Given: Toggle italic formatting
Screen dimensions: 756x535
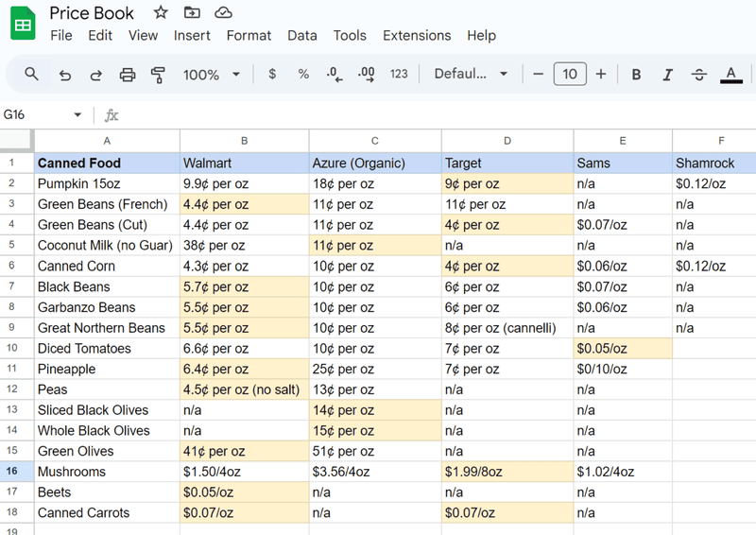Looking at the screenshot, I should click(x=667, y=75).
